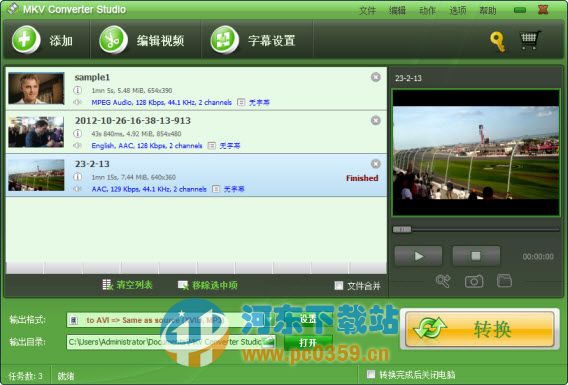The height and width of the screenshot is (385, 568).
Task: Click the trim scissors icon under preview
Action: coord(443,281)
